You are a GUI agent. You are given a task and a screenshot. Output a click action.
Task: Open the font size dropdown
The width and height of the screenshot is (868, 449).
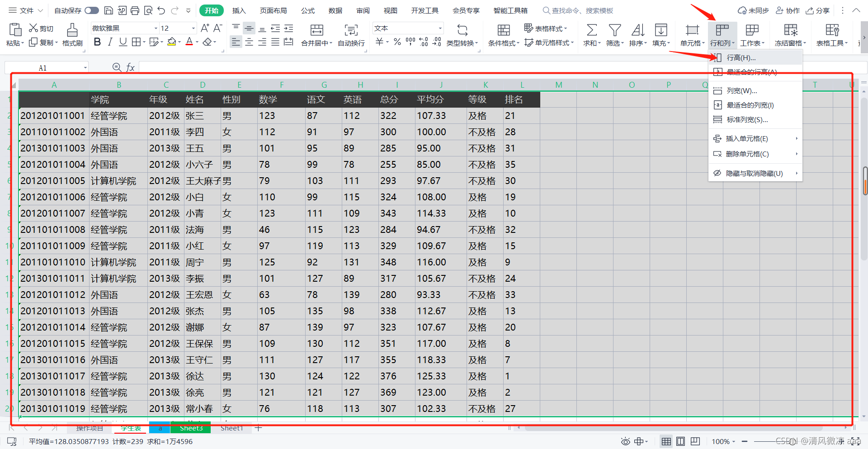(193, 28)
